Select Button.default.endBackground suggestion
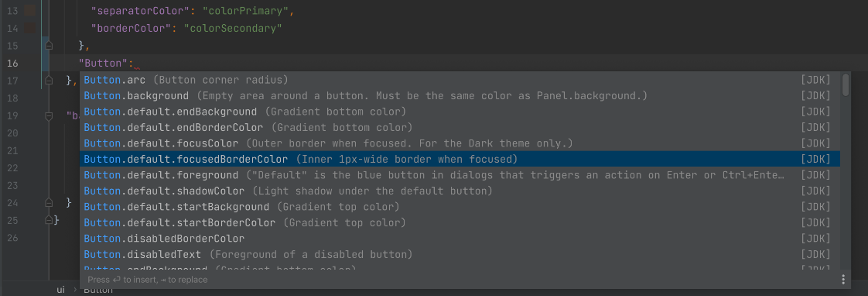The width and height of the screenshot is (868, 296). 460,112
